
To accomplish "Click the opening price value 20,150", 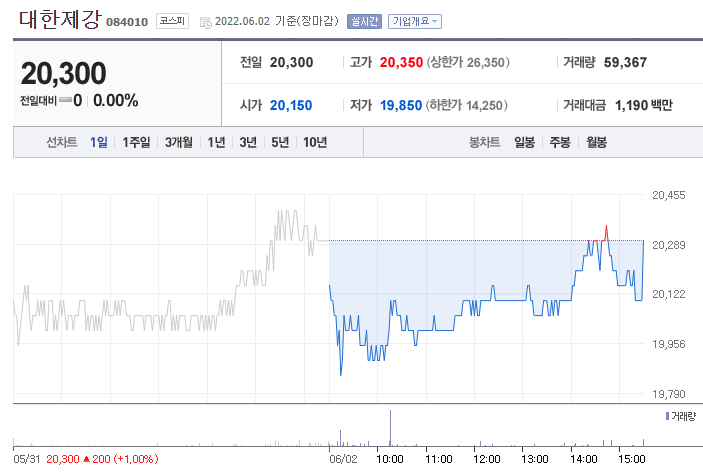I will point(291,105).
